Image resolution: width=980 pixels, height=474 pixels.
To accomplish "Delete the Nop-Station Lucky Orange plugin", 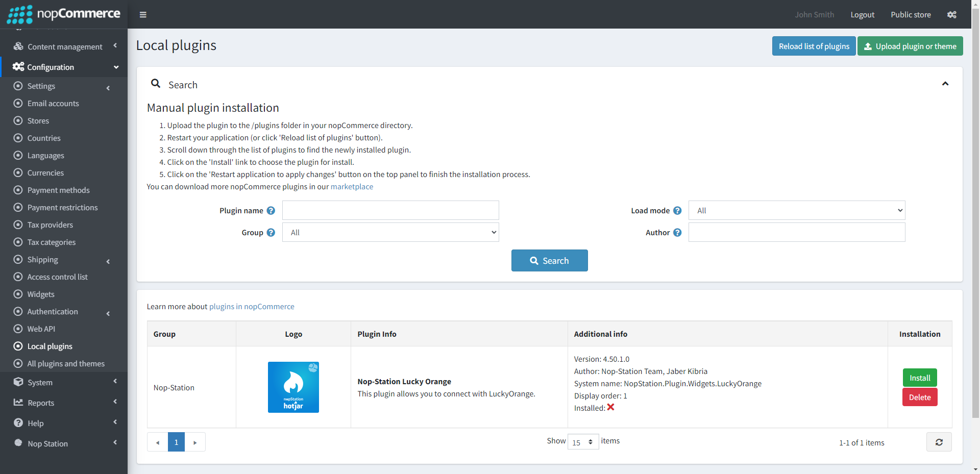I will pos(919,397).
